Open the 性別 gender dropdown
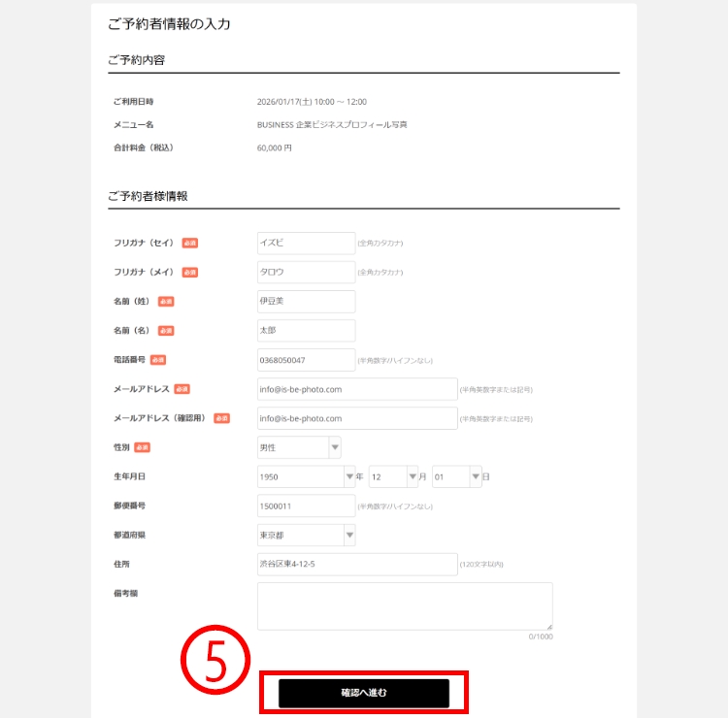Screen dimensions: 728x718 click(299, 447)
